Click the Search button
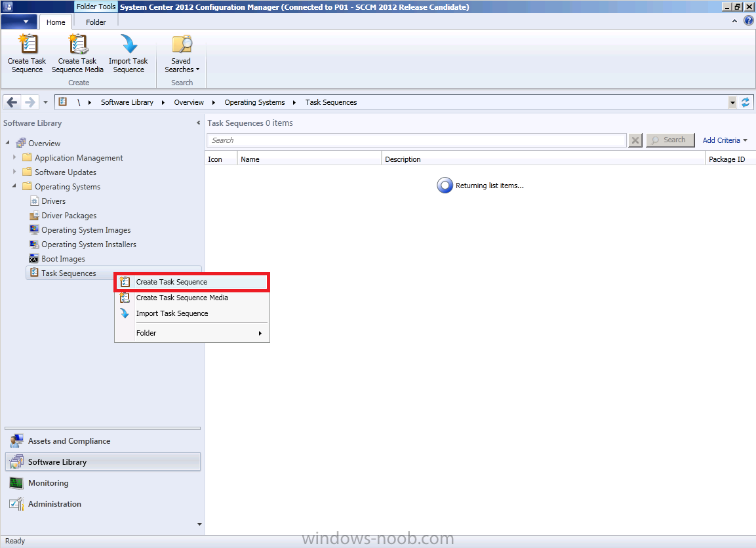The image size is (756, 548). click(670, 140)
